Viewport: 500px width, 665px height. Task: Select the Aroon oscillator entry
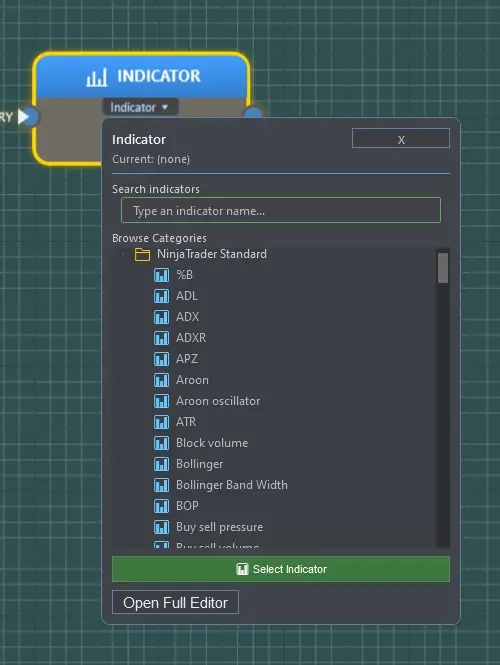pyautogui.click(x=218, y=401)
